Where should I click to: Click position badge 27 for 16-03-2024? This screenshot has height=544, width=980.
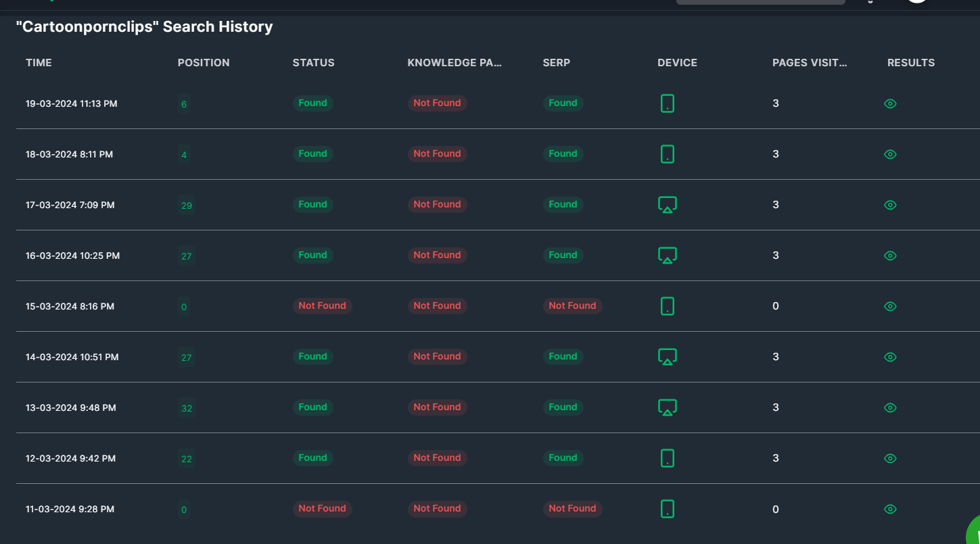coord(187,256)
